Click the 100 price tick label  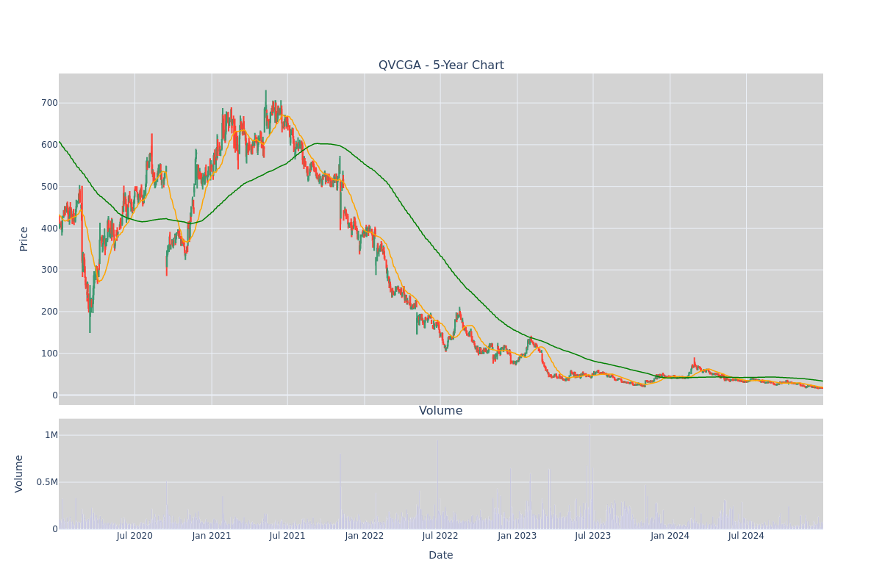pos(49,354)
